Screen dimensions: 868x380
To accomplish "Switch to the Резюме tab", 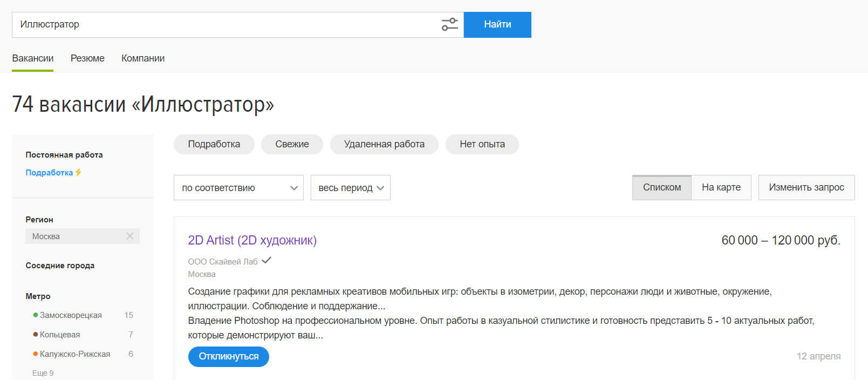I will point(87,58).
